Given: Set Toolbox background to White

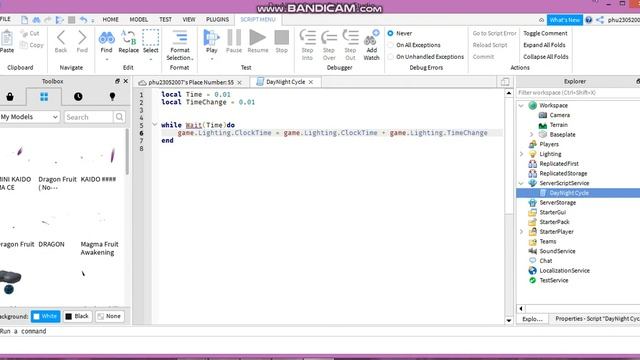Looking at the screenshot, I should tap(45, 316).
